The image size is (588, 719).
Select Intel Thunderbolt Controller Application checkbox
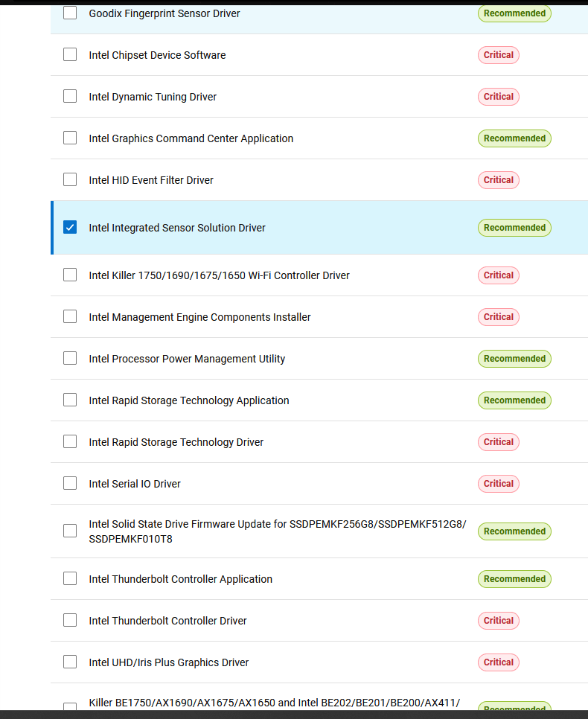(70, 578)
